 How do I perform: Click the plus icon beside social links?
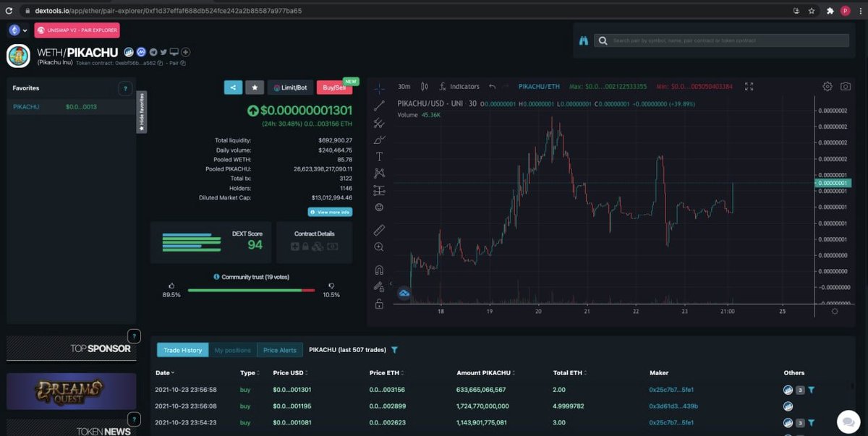[186, 52]
